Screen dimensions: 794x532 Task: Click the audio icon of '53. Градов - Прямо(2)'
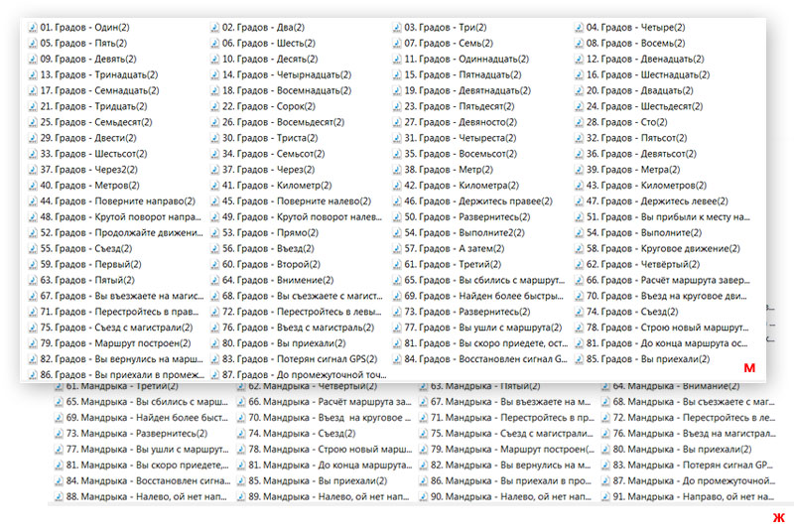click(214, 233)
